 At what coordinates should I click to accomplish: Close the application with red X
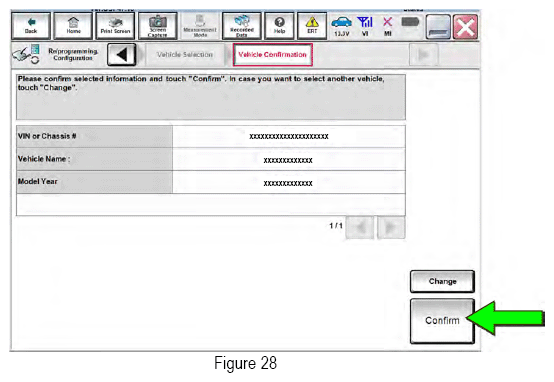pos(465,27)
